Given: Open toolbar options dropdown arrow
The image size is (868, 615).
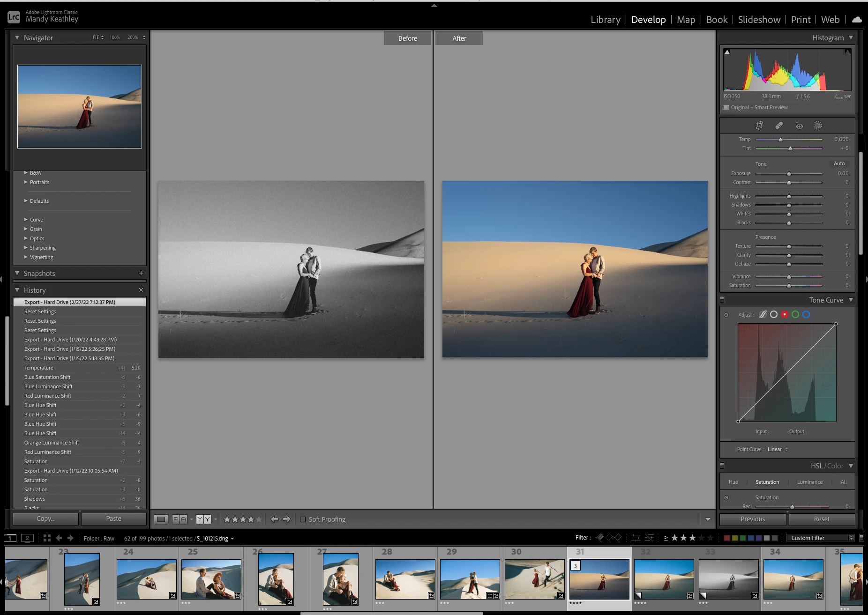Looking at the screenshot, I should click(708, 519).
